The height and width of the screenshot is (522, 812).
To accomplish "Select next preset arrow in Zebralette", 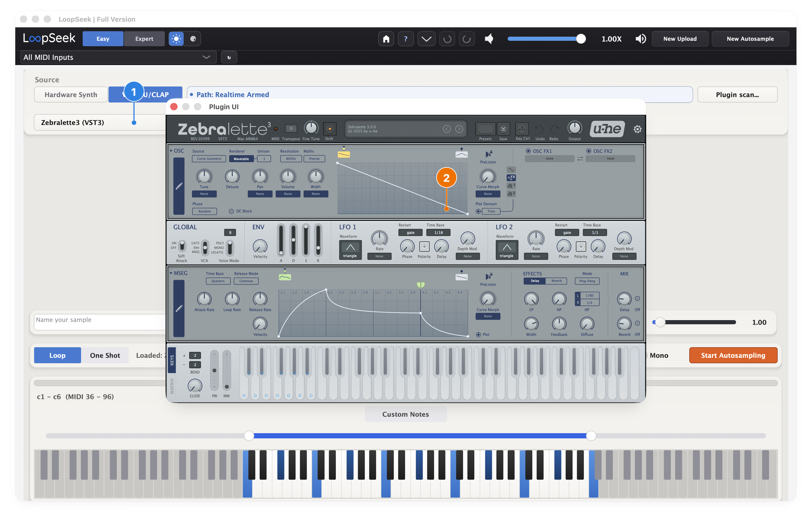I will (x=459, y=129).
